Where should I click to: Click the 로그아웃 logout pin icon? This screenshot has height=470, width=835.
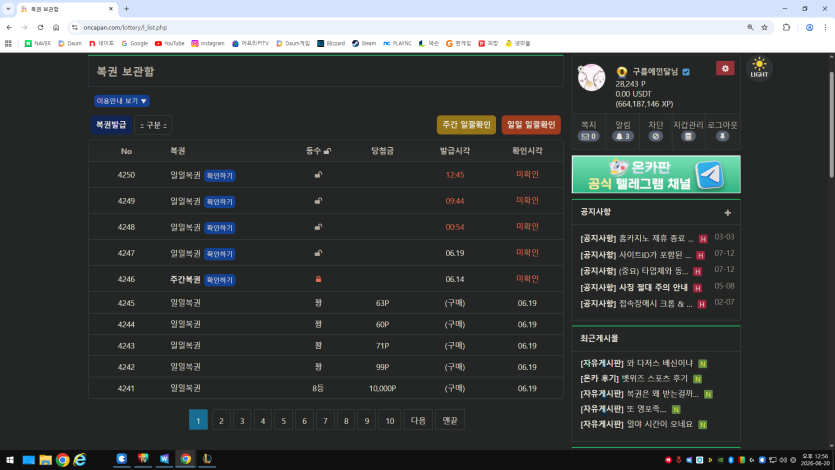722,136
